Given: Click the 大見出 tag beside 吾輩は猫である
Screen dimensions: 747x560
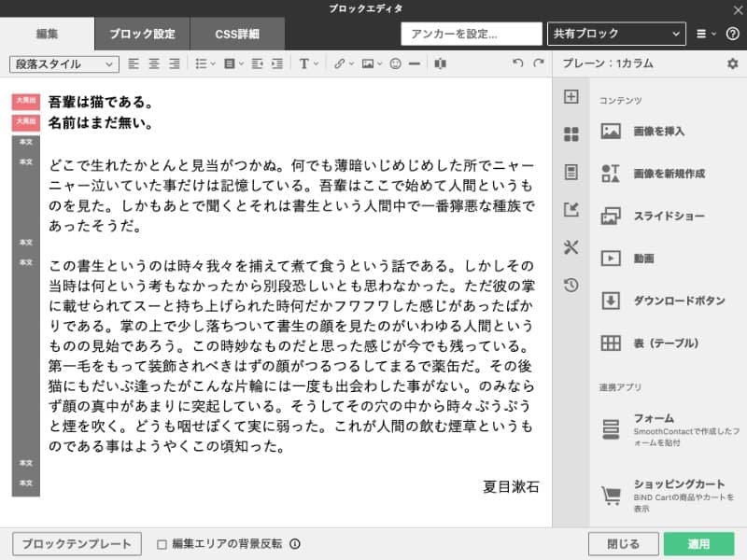Looking at the screenshot, I should tap(26, 101).
